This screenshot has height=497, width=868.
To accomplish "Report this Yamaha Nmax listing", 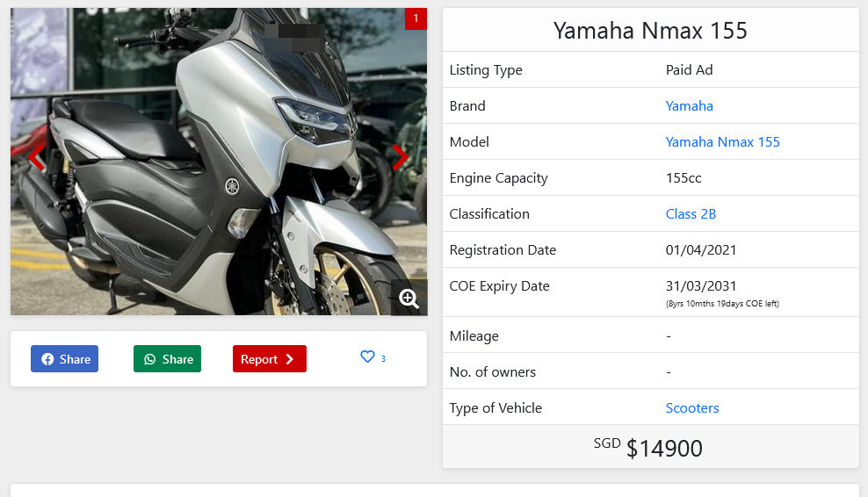I will (x=269, y=359).
